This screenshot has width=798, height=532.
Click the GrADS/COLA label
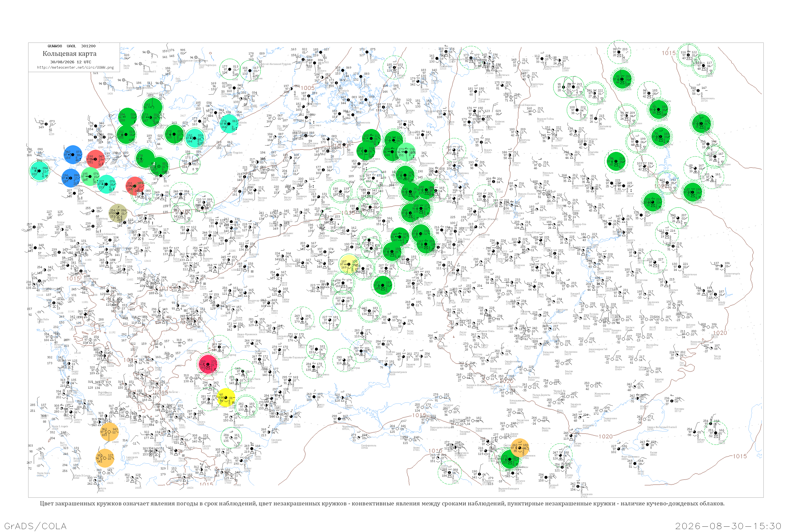pyautogui.click(x=35, y=526)
